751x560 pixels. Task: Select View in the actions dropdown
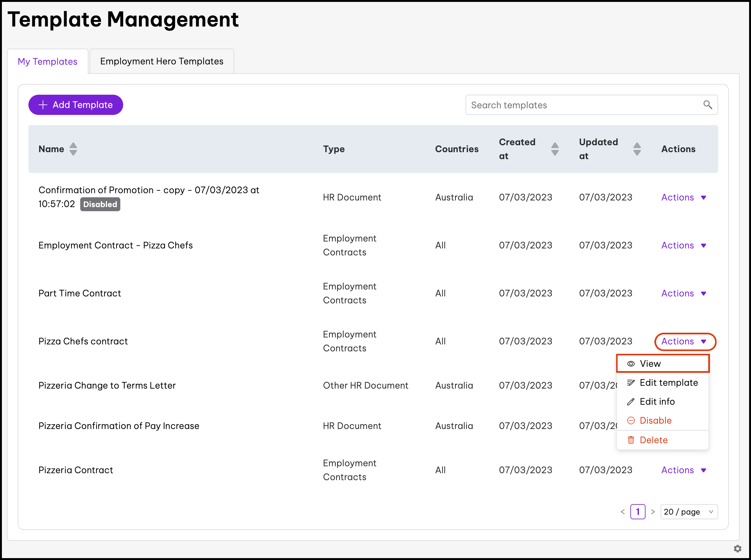[x=650, y=364]
